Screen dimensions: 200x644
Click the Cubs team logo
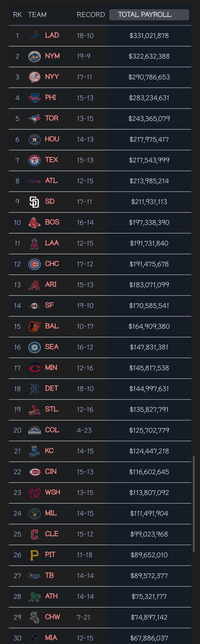pyautogui.click(x=34, y=264)
